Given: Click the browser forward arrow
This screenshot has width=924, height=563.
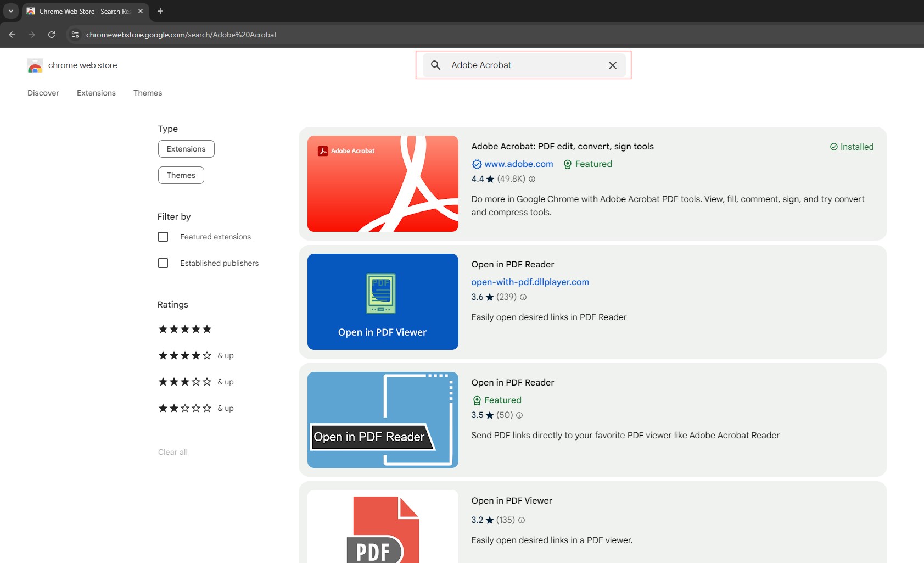Looking at the screenshot, I should [x=32, y=35].
